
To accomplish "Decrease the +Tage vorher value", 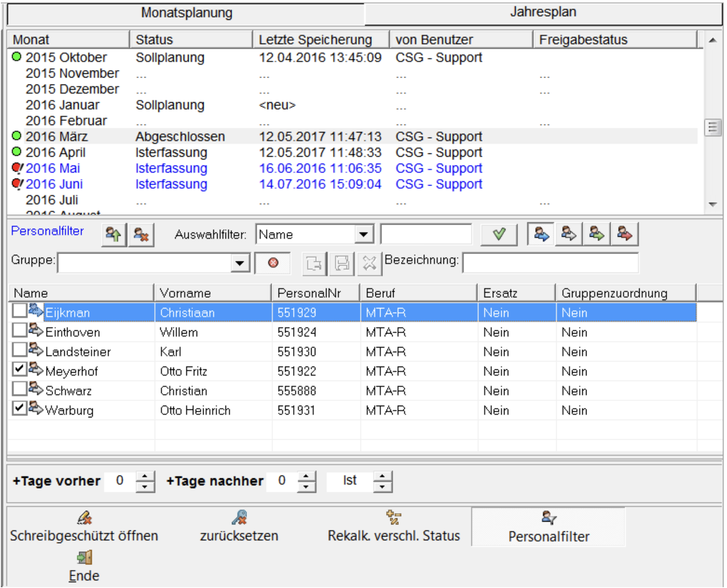I will (x=145, y=487).
